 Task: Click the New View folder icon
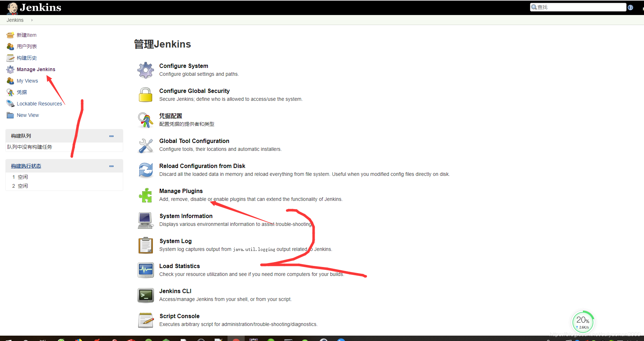pos(10,115)
